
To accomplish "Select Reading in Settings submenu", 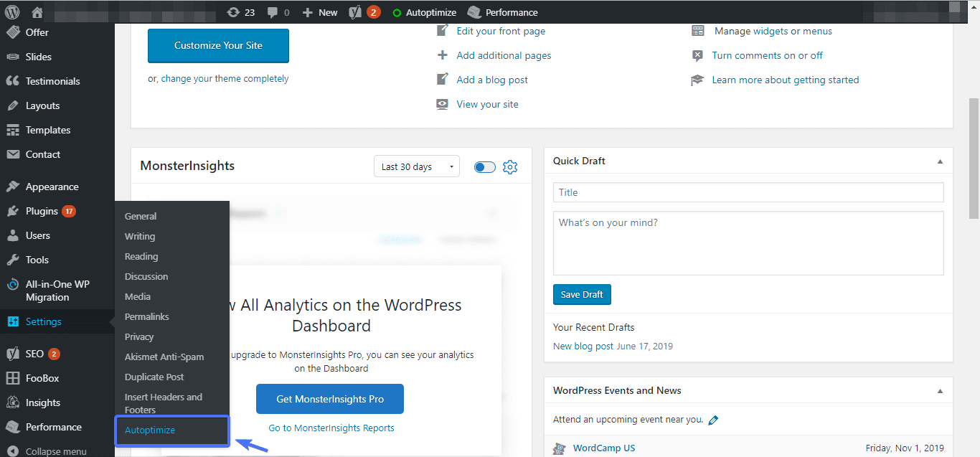I will pos(141,256).
